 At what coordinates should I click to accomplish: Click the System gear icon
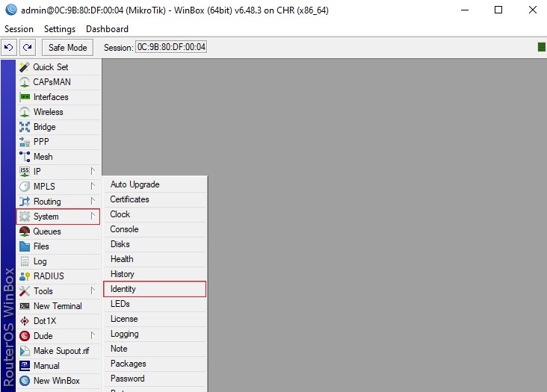pos(25,217)
